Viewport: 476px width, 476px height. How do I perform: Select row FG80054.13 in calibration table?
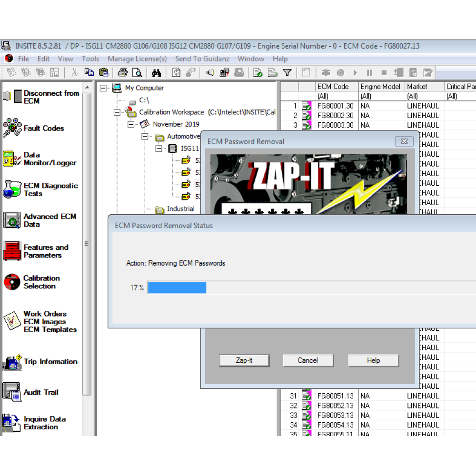pos(378,425)
